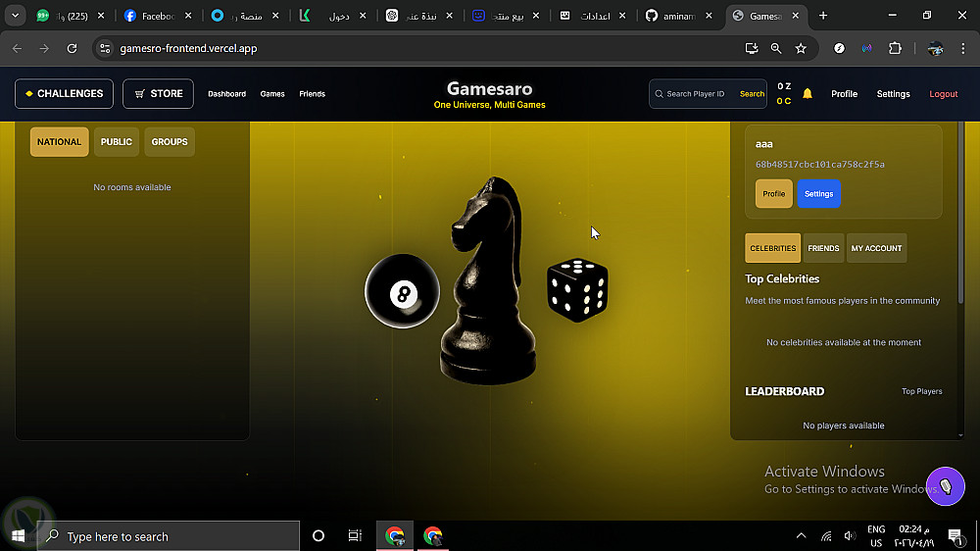Show hidden system tray icons
Screen dimensions: 980x551
click(x=801, y=536)
